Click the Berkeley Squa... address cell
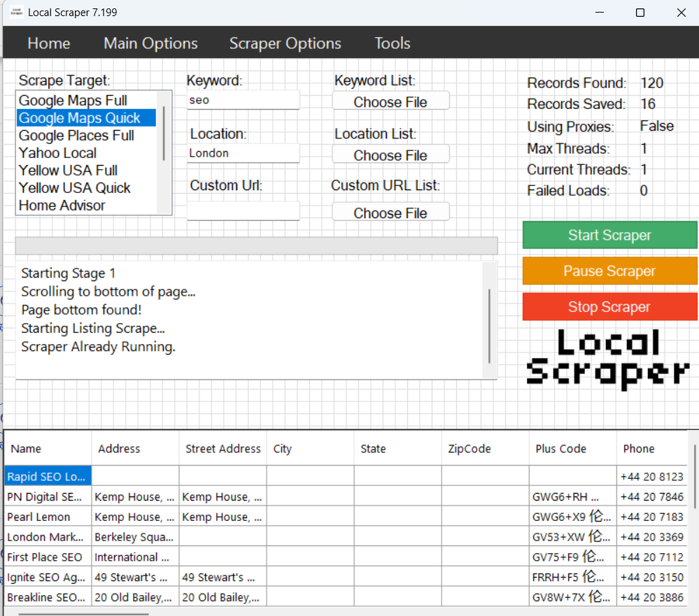 pyautogui.click(x=135, y=536)
